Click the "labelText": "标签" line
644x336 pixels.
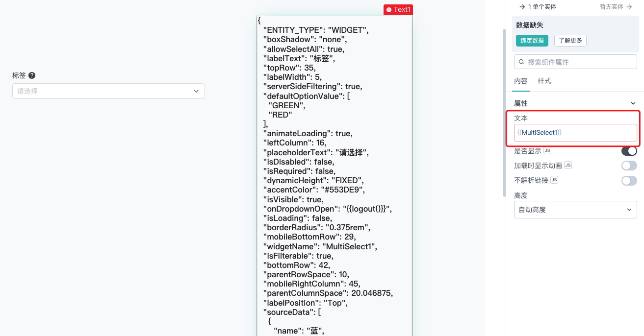299,58
